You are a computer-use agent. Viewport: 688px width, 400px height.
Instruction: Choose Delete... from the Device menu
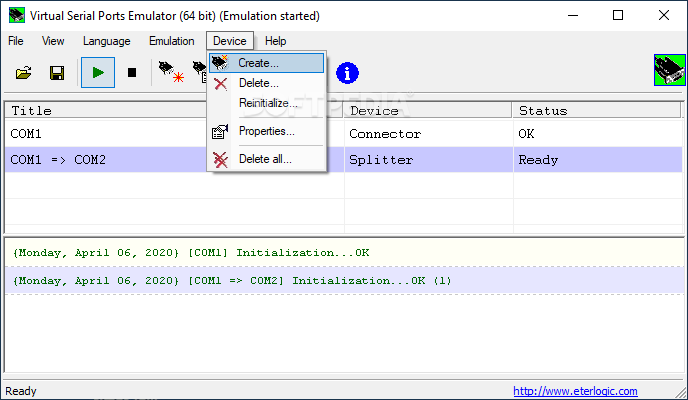266,83
